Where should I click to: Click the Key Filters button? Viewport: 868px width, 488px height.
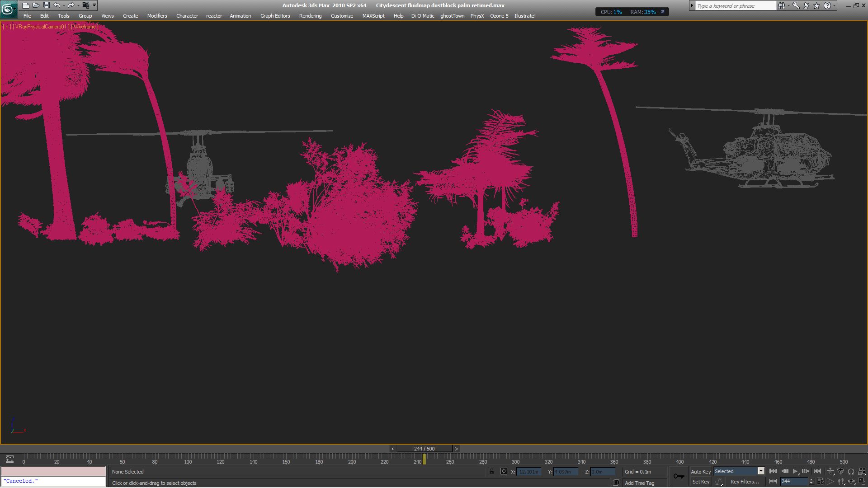coord(745,482)
